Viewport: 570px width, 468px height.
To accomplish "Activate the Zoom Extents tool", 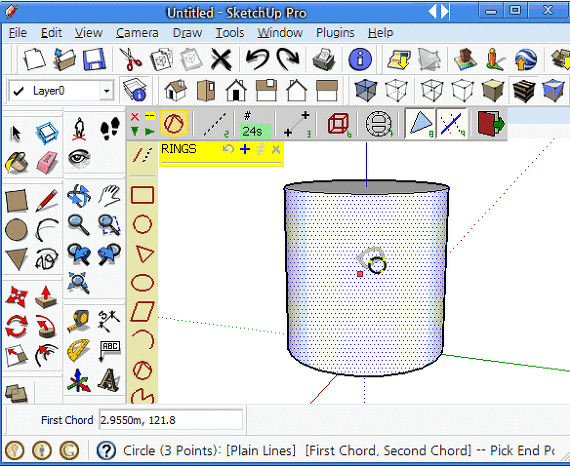I will (x=79, y=283).
